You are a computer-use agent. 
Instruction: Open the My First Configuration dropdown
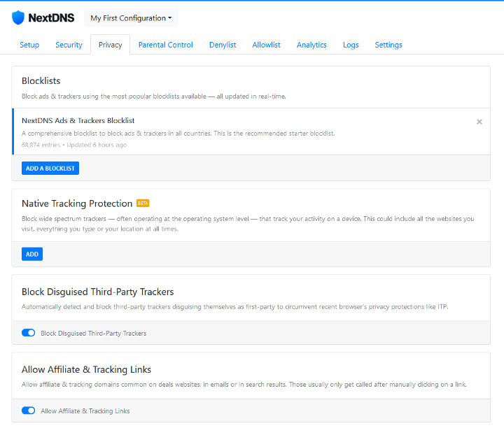[131, 18]
